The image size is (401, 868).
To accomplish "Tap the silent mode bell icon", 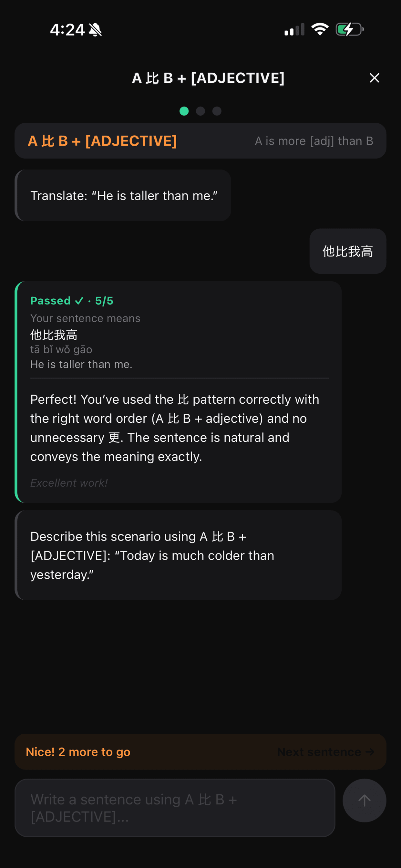I will click(95, 30).
